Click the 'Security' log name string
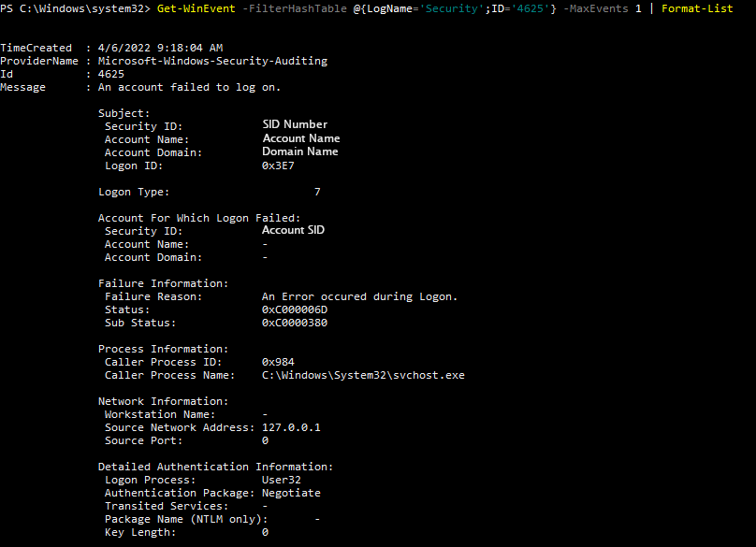The height and width of the screenshot is (547, 756). (x=452, y=8)
